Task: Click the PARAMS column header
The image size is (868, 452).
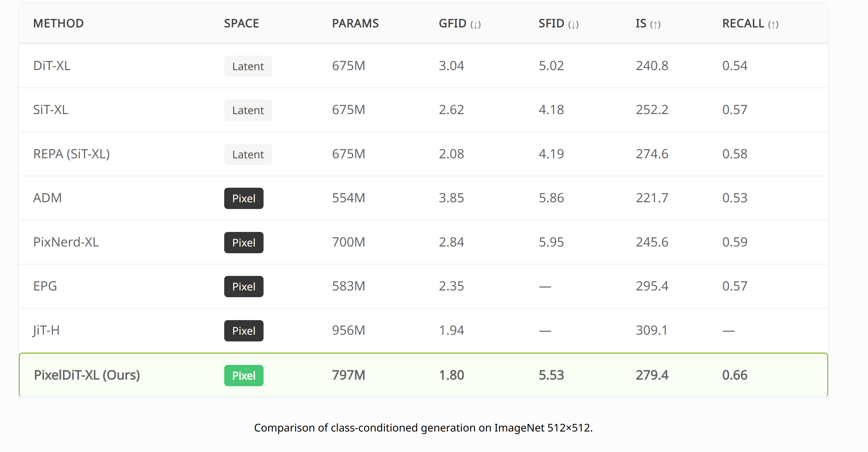Action: (x=355, y=23)
